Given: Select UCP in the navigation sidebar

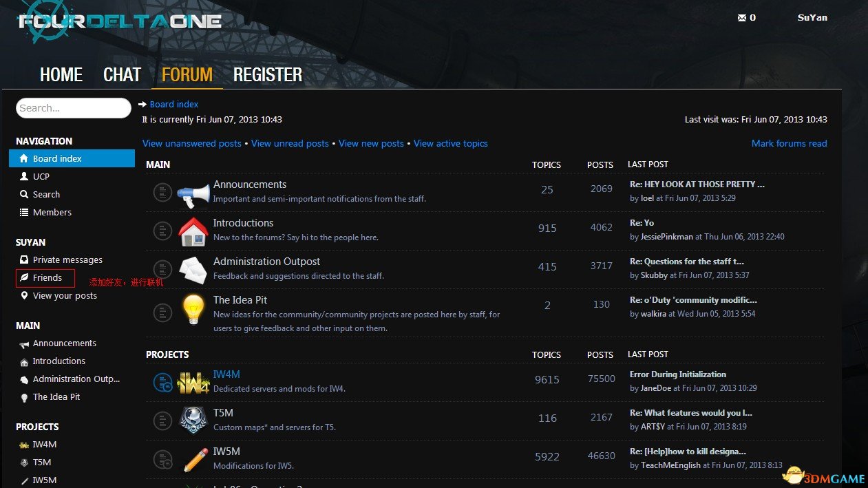Looking at the screenshot, I should [41, 177].
